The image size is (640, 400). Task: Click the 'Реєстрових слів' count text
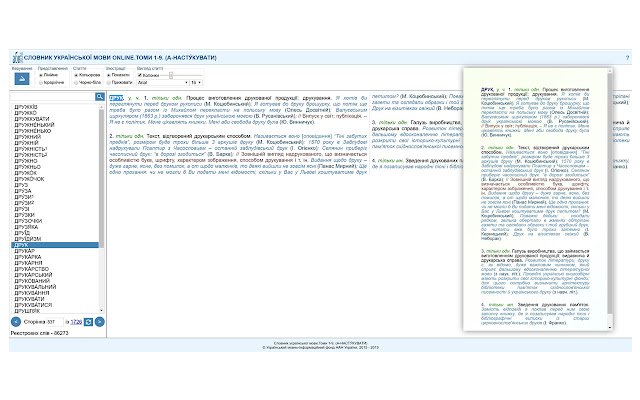39,333
